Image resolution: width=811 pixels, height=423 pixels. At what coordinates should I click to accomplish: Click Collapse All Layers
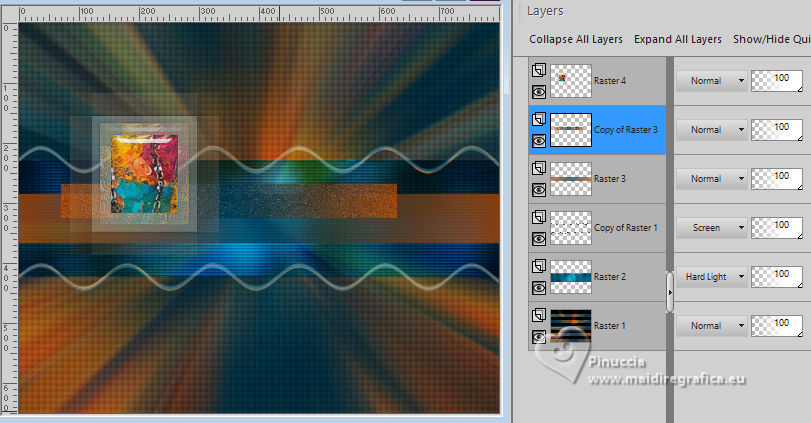click(576, 39)
